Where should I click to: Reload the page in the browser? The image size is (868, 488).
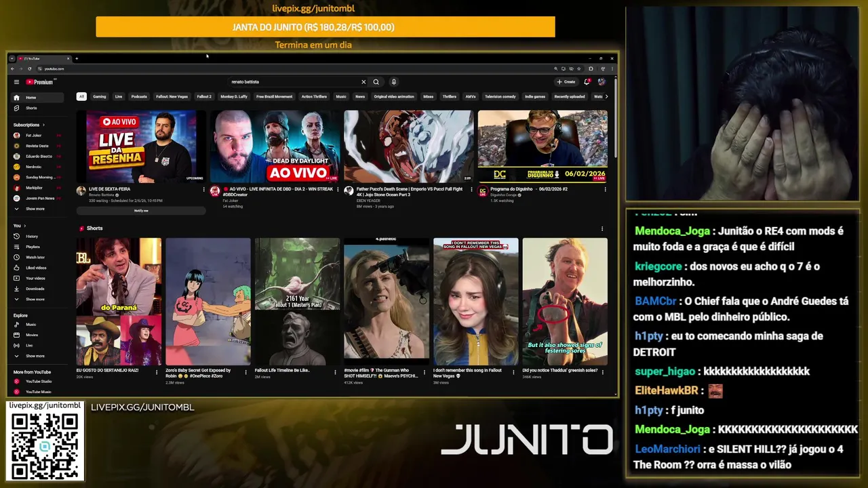pyautogui.click(x=29, y=69)
